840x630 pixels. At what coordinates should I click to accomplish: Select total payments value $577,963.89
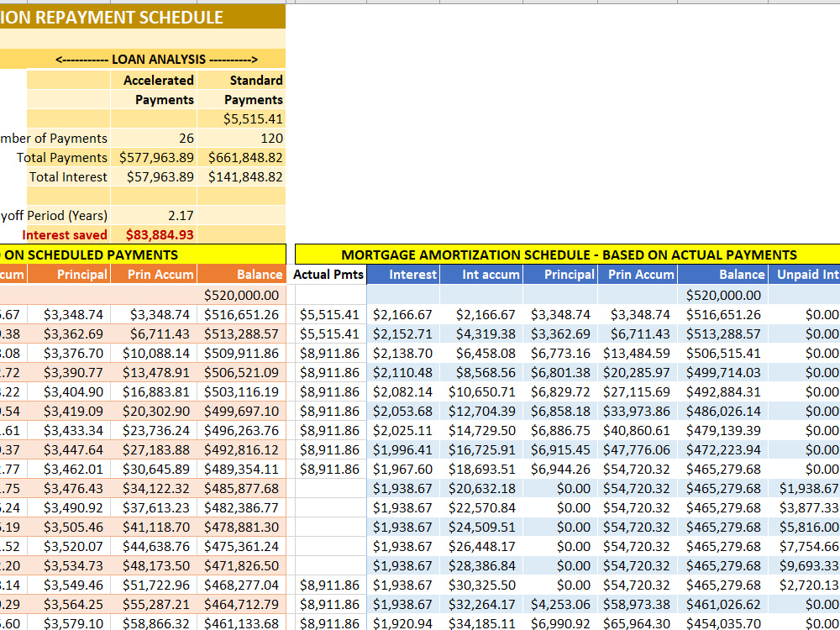[155, 158]
